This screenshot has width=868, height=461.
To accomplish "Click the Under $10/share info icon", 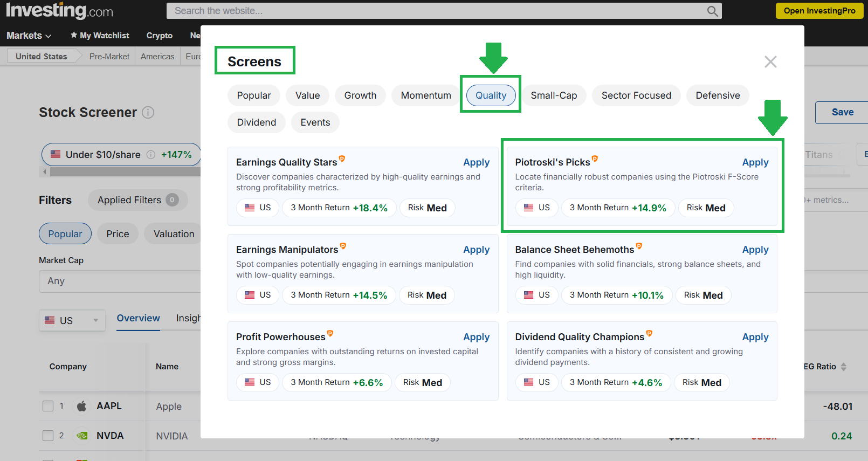I will 151,155.
